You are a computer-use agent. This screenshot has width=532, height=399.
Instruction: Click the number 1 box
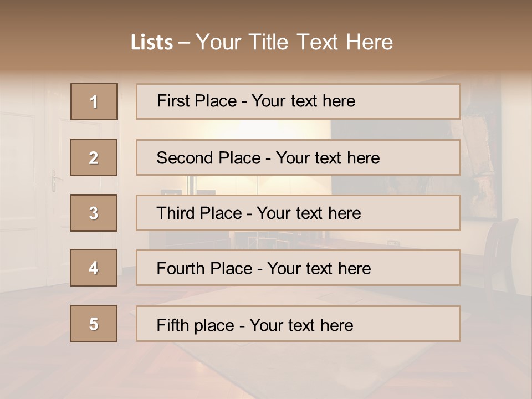tap(94, 101)
